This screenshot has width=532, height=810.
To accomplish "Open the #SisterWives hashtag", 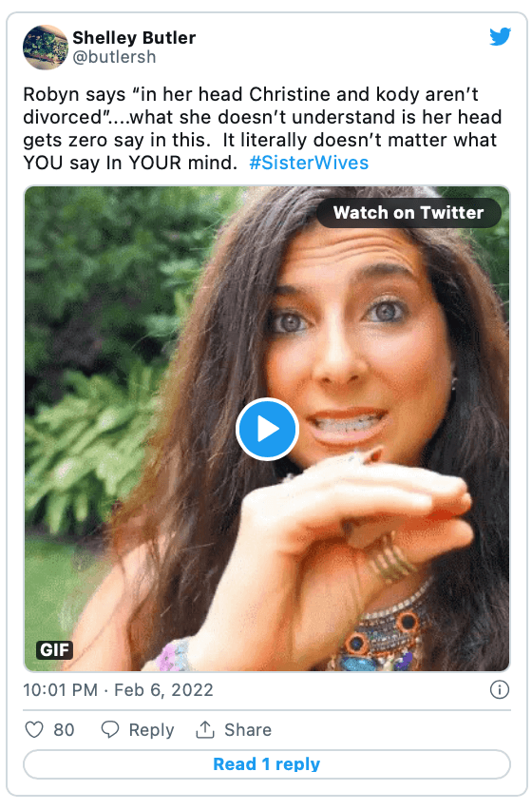I will [309, 163].
